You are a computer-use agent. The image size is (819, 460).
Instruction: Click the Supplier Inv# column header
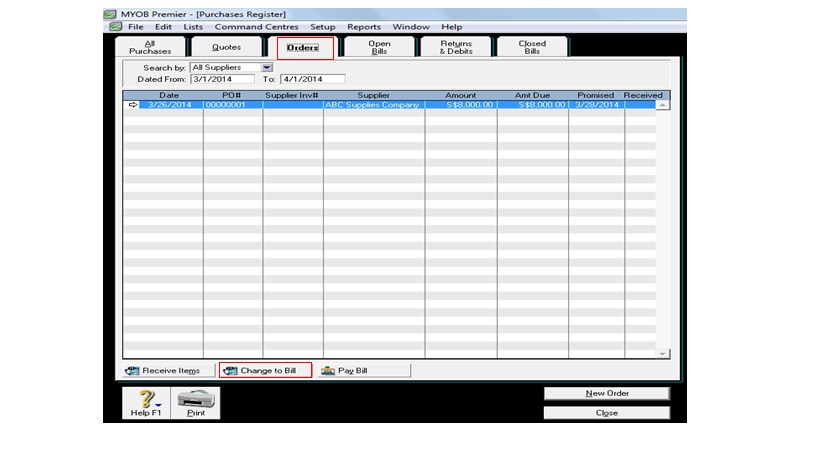point(292,95)
